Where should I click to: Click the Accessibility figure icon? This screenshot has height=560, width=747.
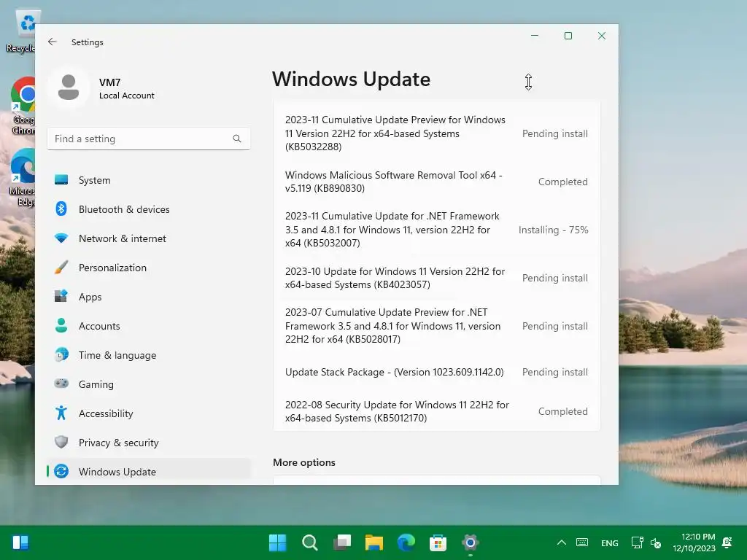click(61, 413)
